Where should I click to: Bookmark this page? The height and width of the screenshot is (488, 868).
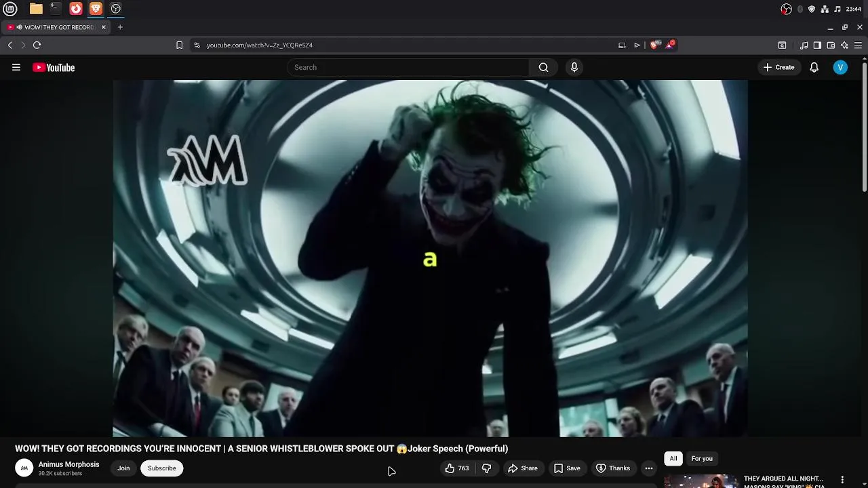click(x=179, y=45)
